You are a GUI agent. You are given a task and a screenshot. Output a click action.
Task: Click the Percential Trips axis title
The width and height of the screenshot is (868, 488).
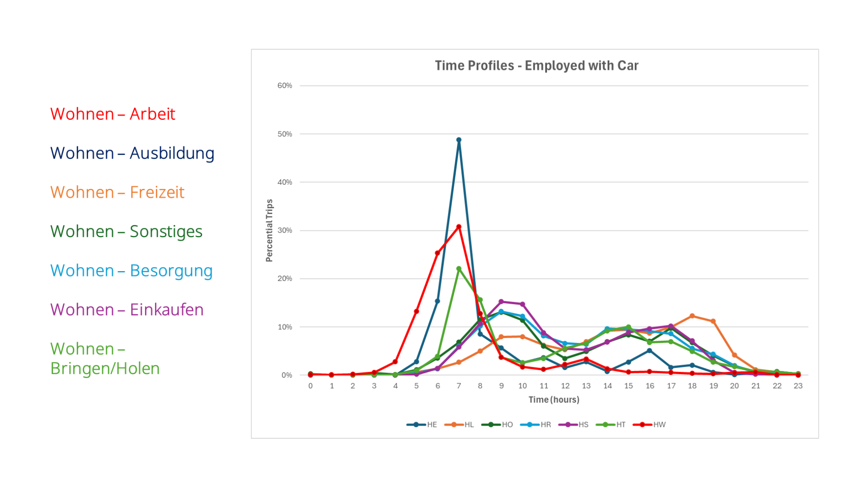point(269,230)
